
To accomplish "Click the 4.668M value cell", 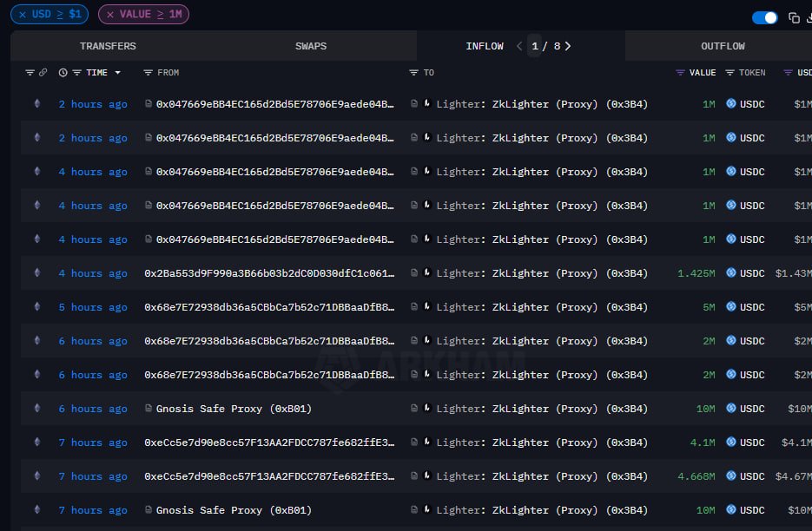I will (x=696, y=476).
